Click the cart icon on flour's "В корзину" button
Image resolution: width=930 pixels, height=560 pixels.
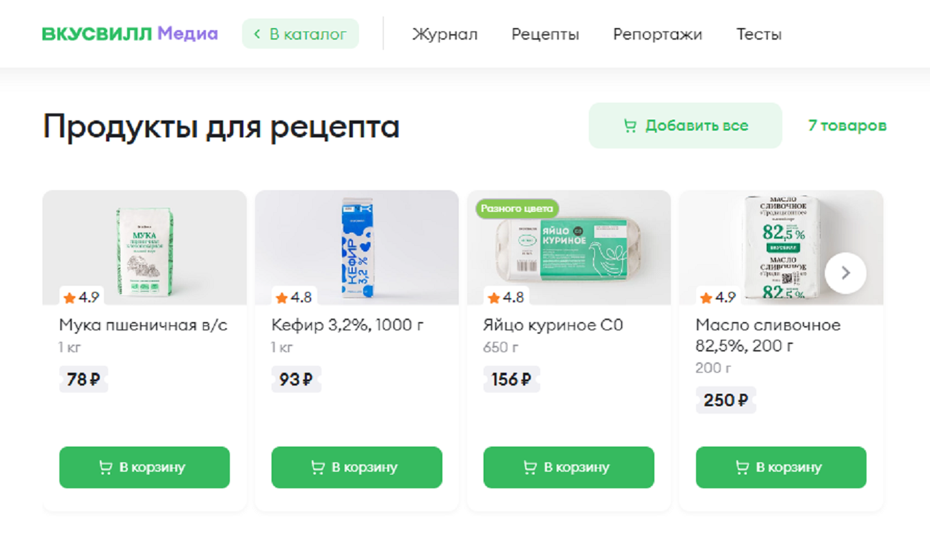105,467
